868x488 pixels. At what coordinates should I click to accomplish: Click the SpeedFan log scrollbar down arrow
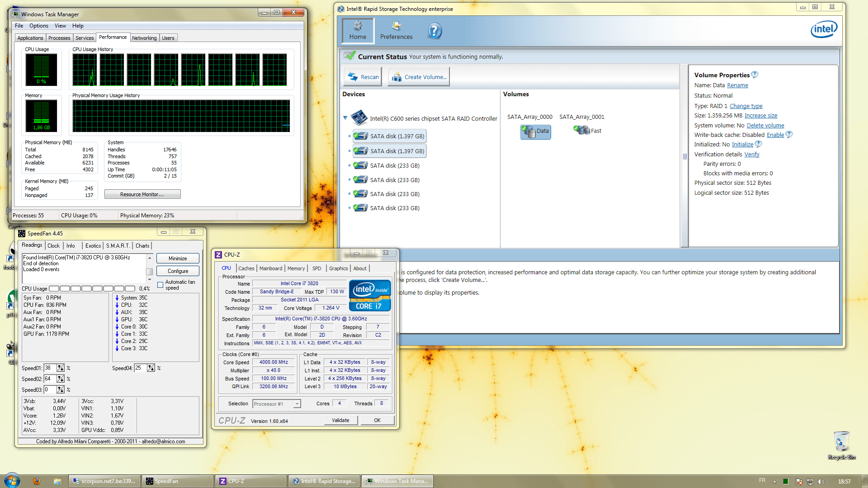tap(150, 279)
